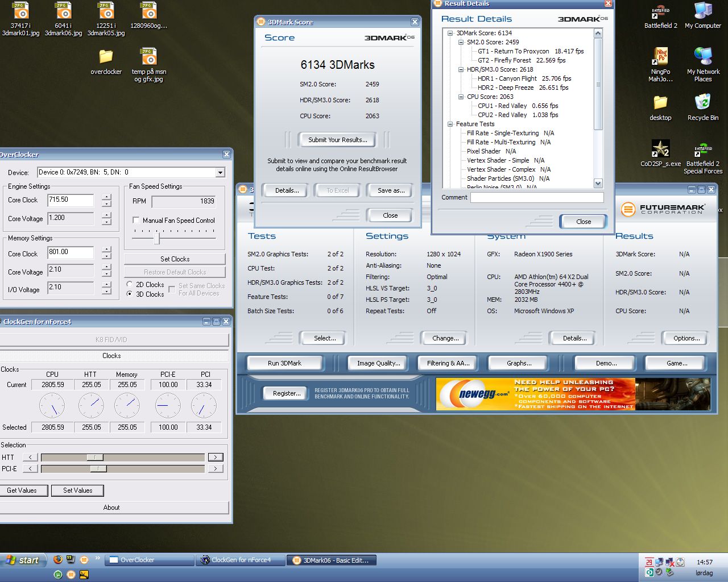Launch the NingPo MahJong shortcut
The image size is (728, 582).
660,65
